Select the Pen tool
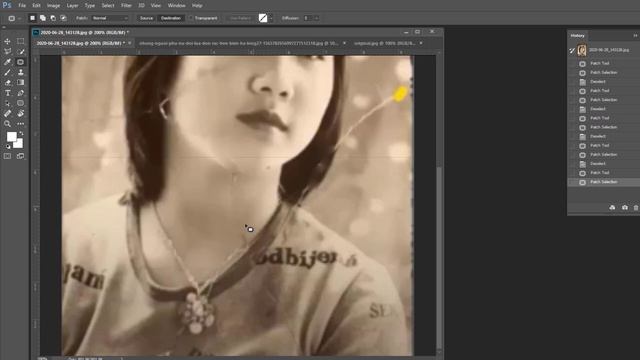The width and height of the screenshot is (640, 360). 20,93
